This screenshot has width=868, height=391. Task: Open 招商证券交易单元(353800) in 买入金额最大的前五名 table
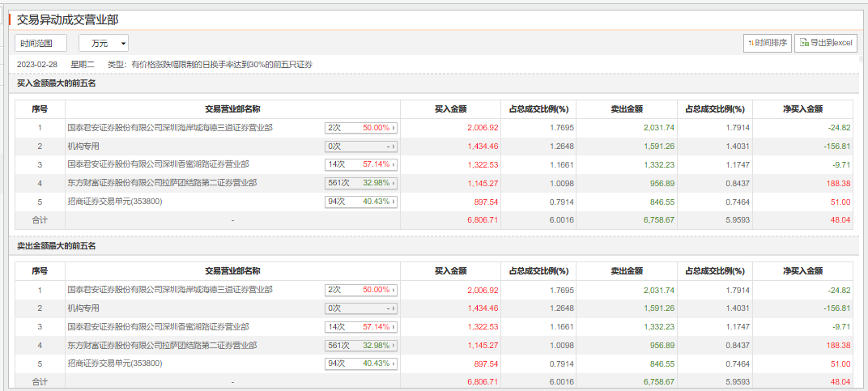point(115,202)
